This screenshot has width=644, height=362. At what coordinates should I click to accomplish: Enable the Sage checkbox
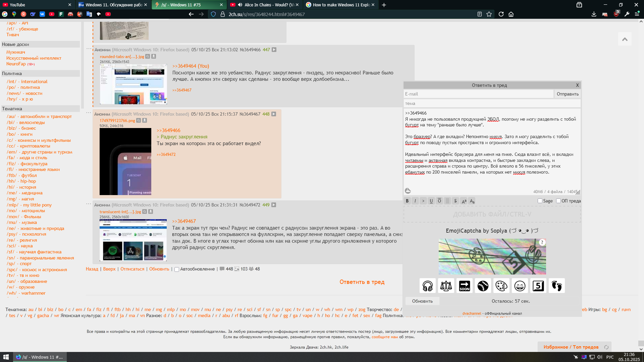pos(540,201)
